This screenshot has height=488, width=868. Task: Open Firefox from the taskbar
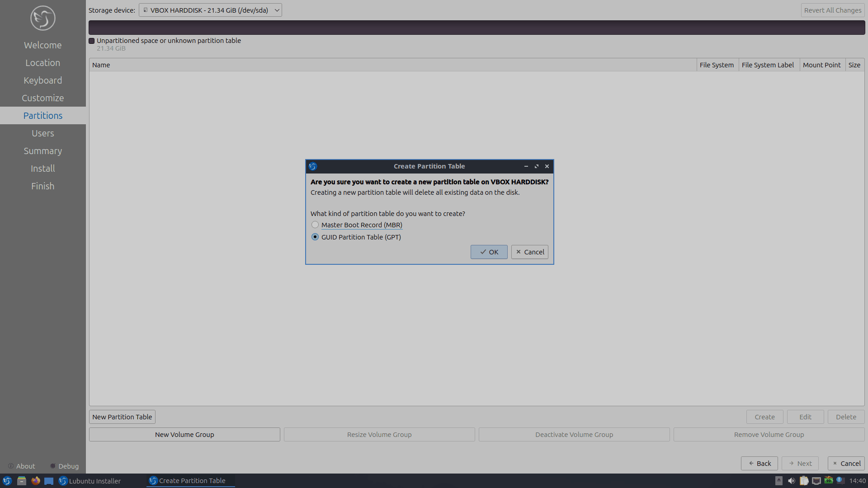point(36,481)
